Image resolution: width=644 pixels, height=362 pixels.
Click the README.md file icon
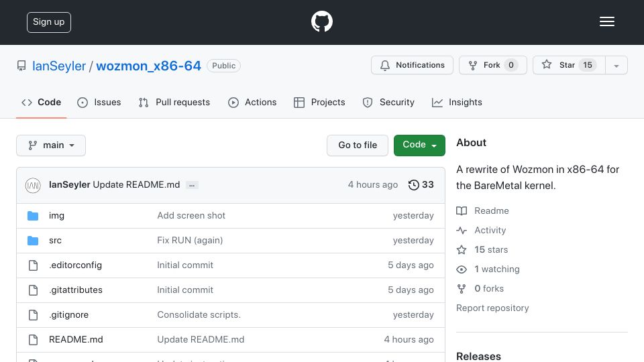tap(34, 340)
